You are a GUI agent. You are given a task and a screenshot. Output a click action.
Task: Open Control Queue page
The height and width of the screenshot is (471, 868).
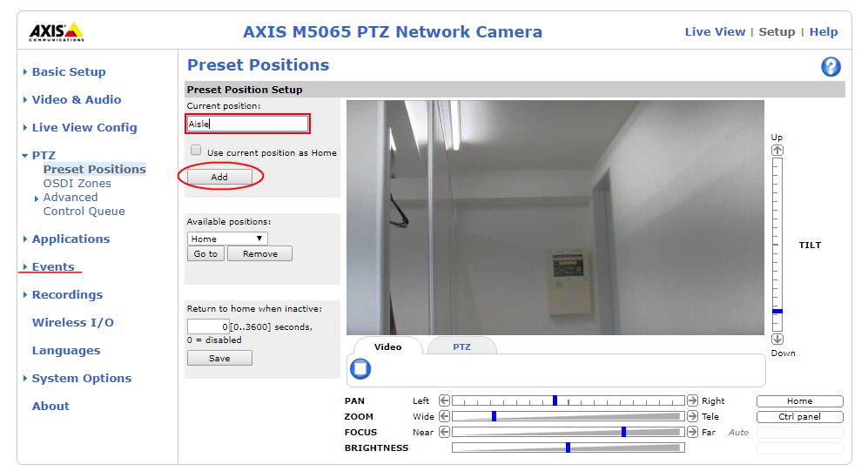84,212
